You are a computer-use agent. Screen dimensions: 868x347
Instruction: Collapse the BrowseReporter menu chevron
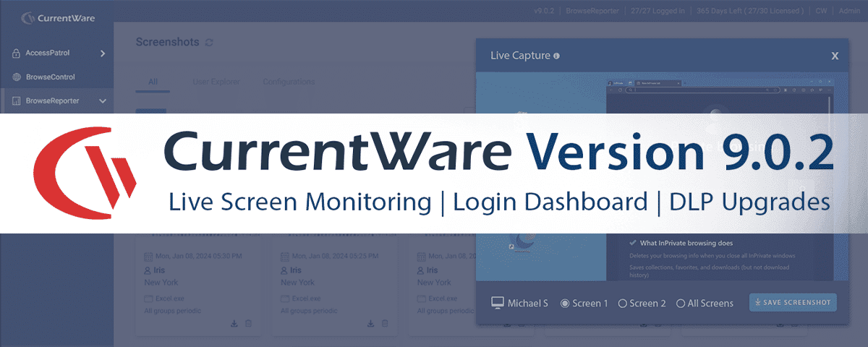103,101
